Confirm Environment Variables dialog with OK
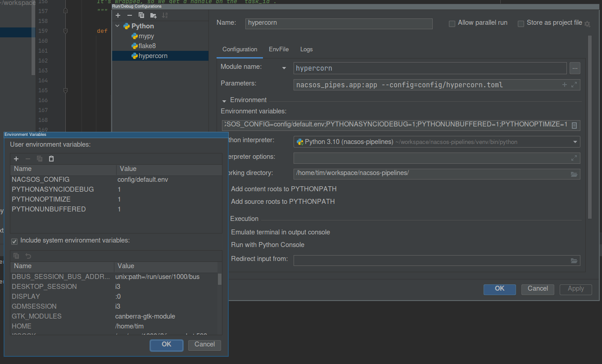Viewport: 602px width, 364px height. pos(166,345)
